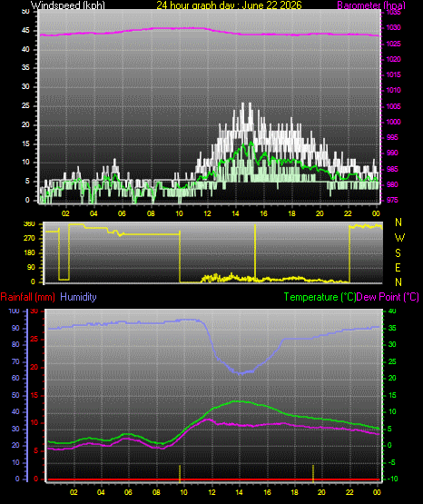
Task: Click the 45 value on windspeed axis
Action: [25, 30]
